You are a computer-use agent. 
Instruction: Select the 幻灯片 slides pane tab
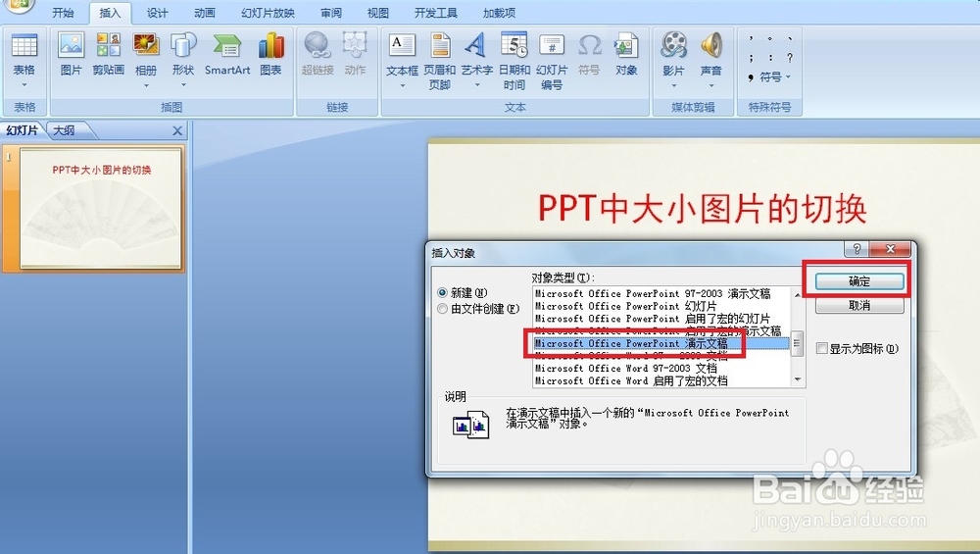point(22,130)
